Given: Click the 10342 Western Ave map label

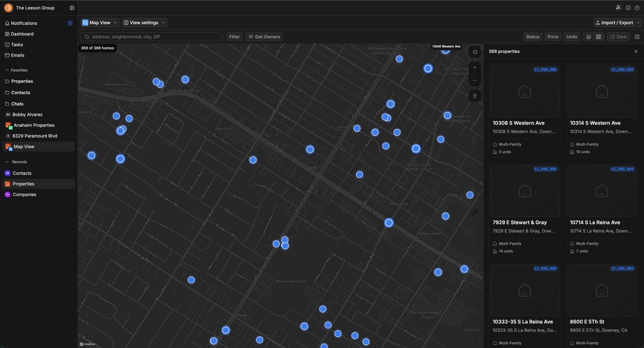Looking at the screenshot, I should 446,47.
